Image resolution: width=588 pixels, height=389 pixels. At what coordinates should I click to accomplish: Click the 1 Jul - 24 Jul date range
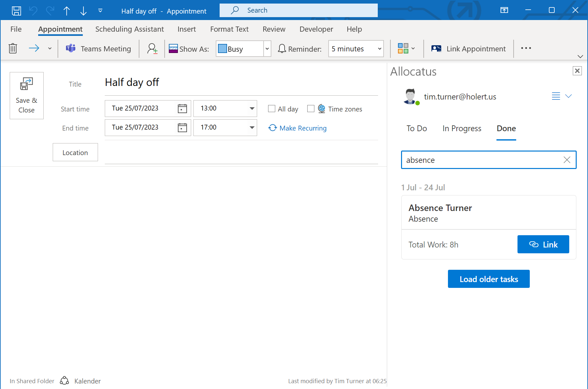pos(423,188)
